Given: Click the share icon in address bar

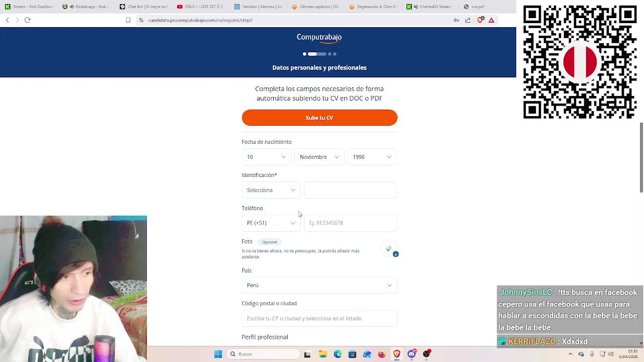Looking at the screenshot, I should click(468, 20).
